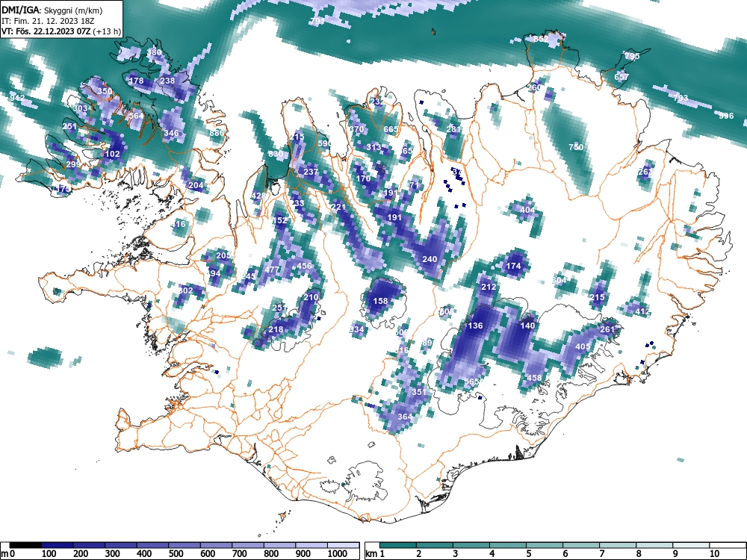Click the 100–200 m dark blue legend swatch

tap(58, 545)
